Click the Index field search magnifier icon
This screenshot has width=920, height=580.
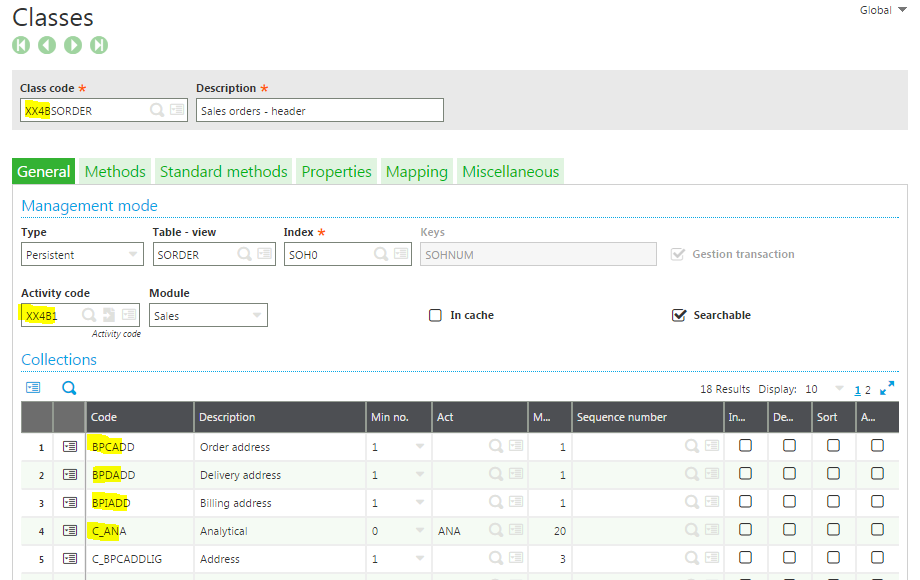pos(381,255)
